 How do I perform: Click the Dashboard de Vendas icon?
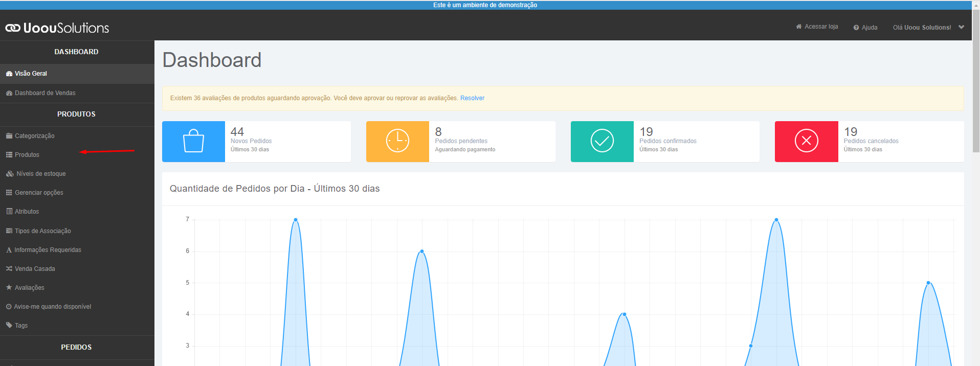coord(9,93)
